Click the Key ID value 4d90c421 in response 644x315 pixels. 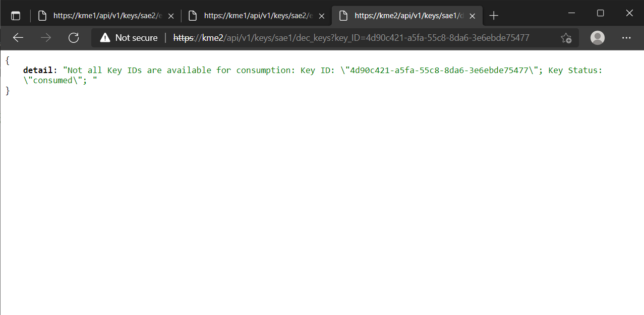(x=439, y=71)
